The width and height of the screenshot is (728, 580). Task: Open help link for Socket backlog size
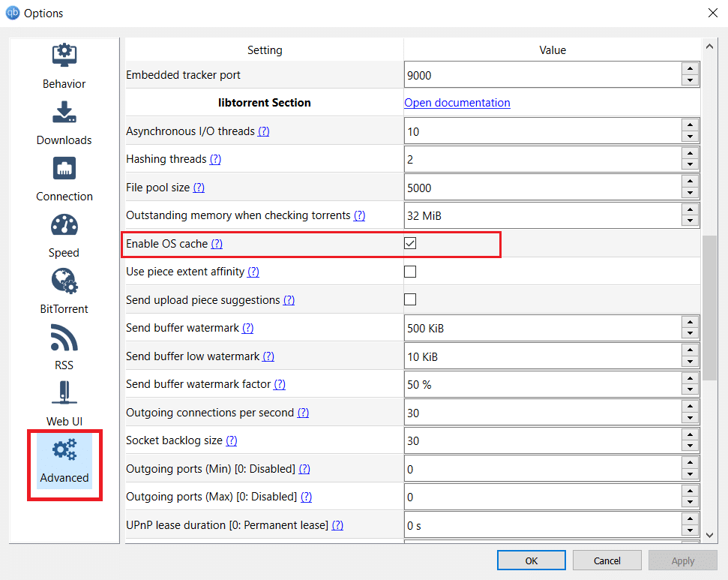(231, 440)
